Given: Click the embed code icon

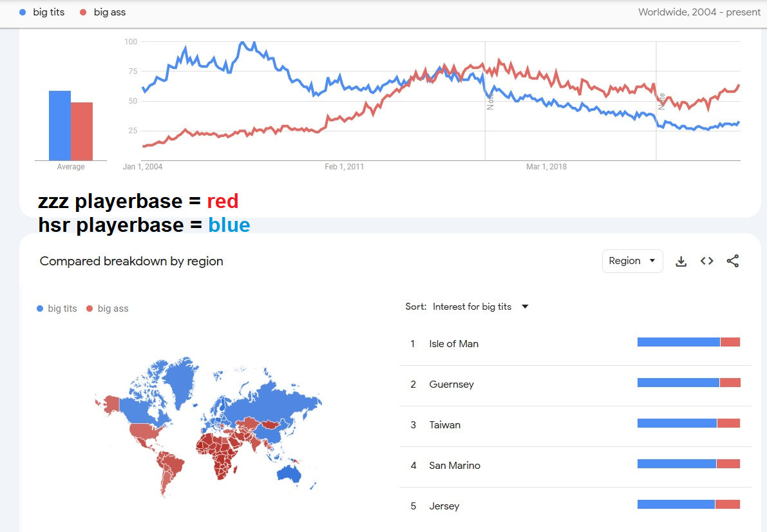Looking at the screenshot, I should point(706,261).
